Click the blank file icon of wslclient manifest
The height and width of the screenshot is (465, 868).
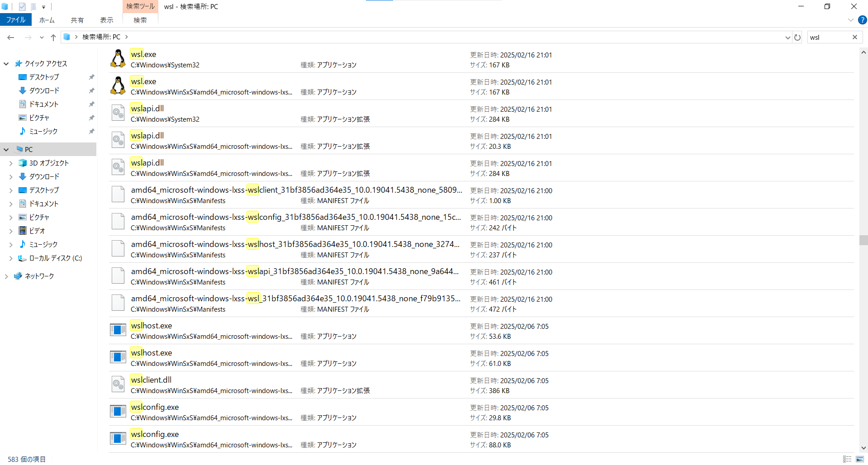tap(118, 195)
